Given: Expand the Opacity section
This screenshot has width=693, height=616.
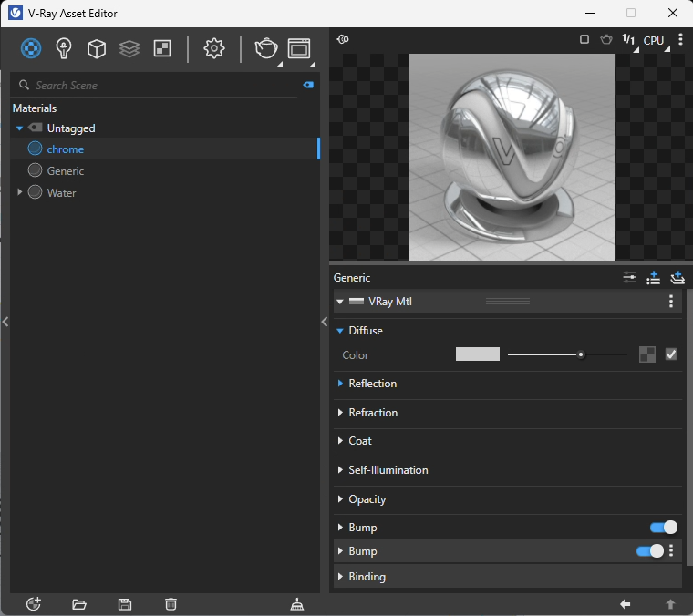Looking at the screenshot, I should pos(340,499).
